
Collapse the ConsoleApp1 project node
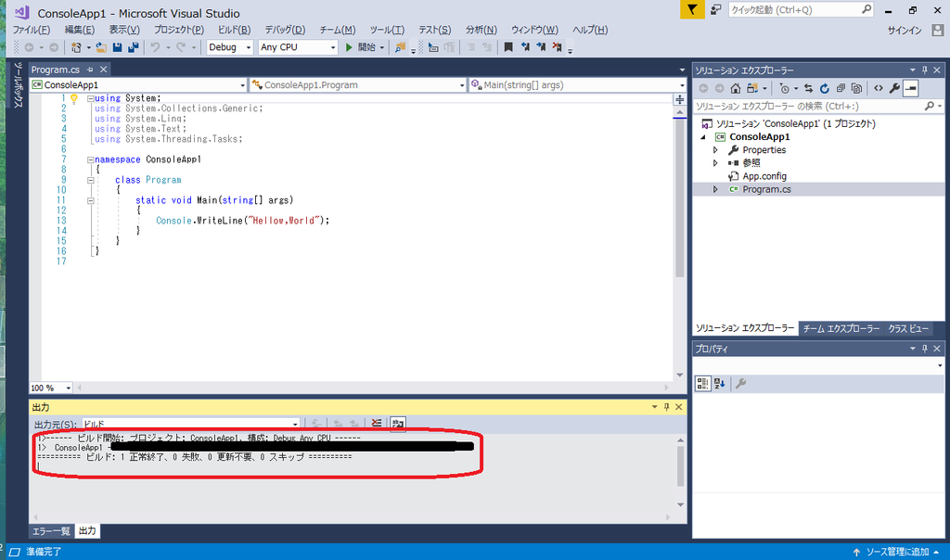[703, 137]
